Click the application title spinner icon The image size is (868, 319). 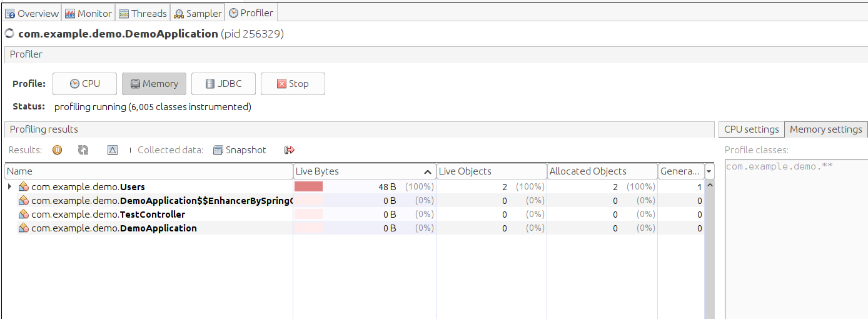click(9, 34)
